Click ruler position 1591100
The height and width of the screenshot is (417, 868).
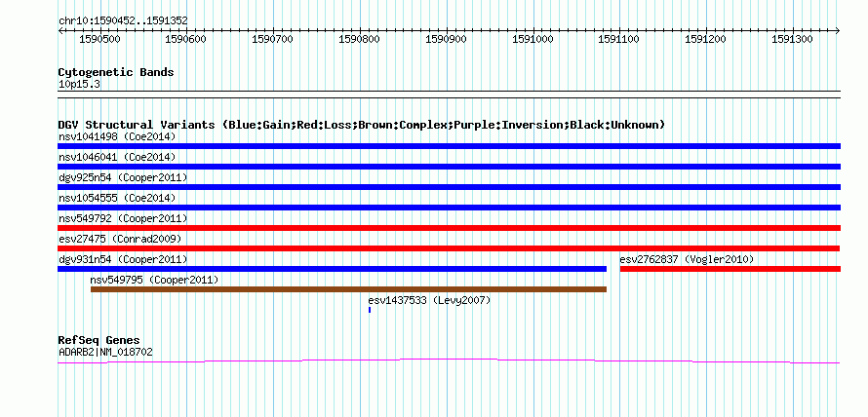(619, 39)
